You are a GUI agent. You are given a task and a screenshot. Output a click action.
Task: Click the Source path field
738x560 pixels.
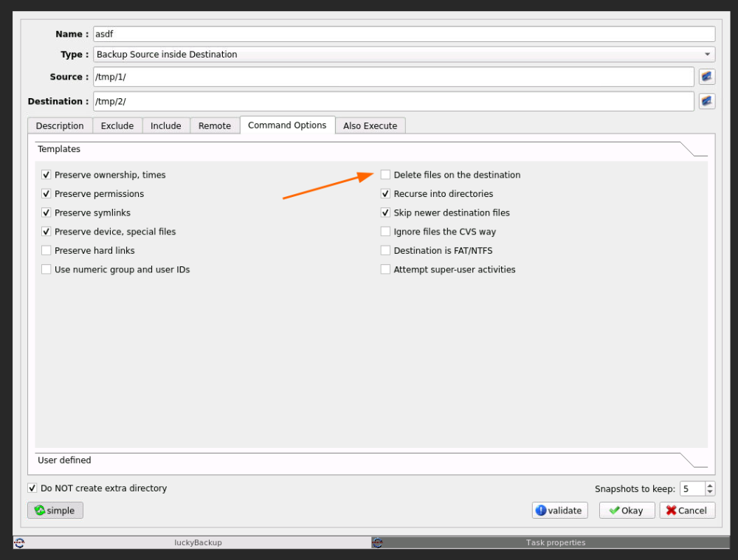pos(393,77)
